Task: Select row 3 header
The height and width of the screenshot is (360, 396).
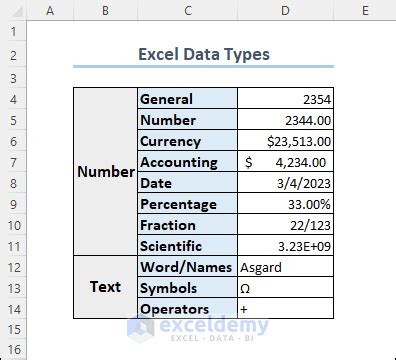Action: tap(13, 78)
